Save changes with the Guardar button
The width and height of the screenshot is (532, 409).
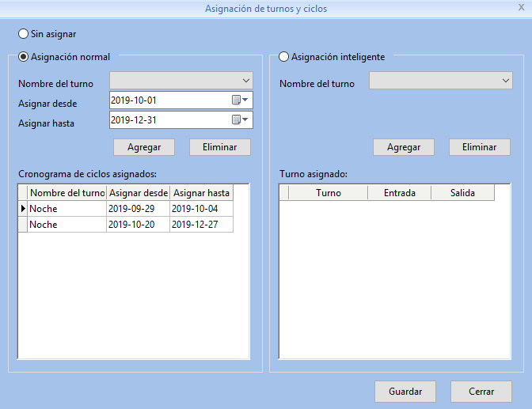pos(405,392)
